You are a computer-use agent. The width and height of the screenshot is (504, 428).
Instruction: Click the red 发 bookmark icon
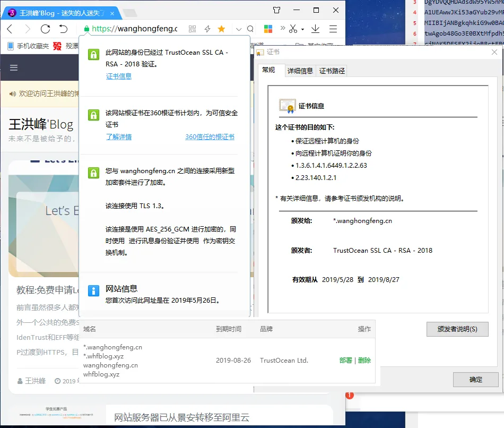57,46
